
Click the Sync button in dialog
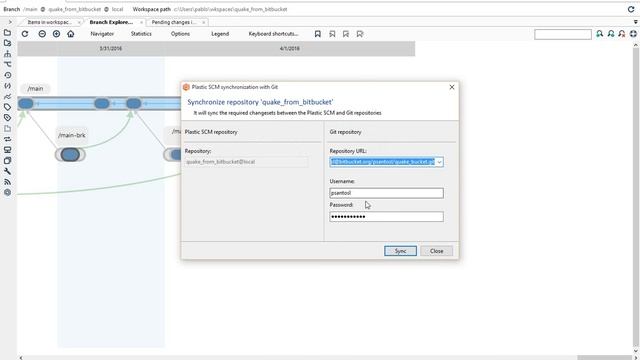pyautogui.click(x=400, y=251)
